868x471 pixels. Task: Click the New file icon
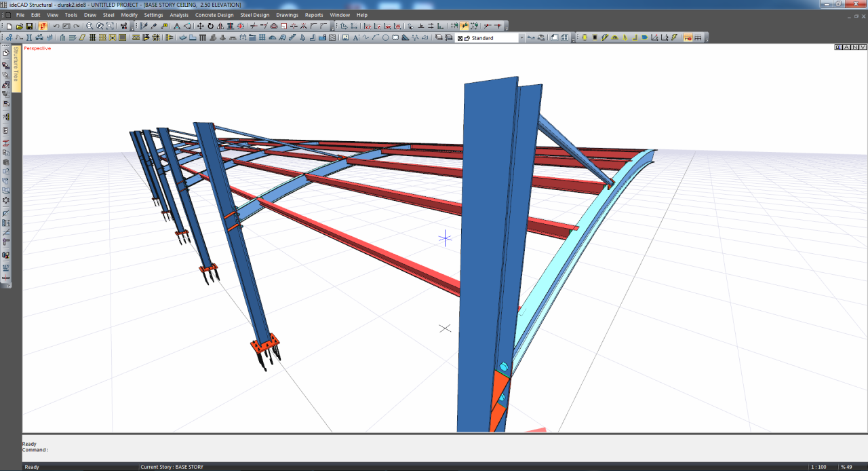coord(9,26)
